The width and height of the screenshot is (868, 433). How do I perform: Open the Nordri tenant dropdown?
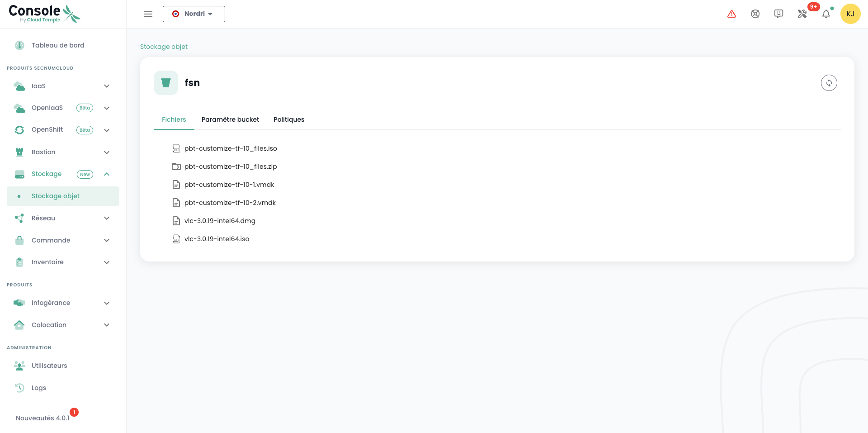[194, 14]
